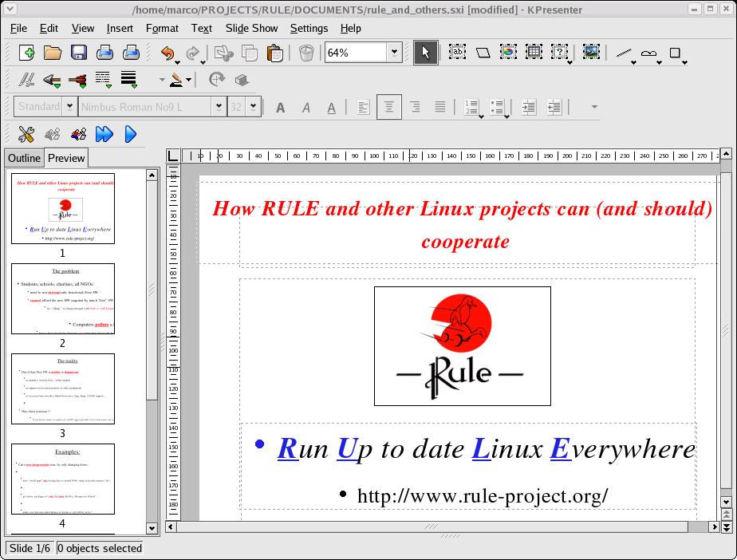The width and height of the screenshot is (737, 560).
Task: Insert a table object
Action: (x=534, y=52)
